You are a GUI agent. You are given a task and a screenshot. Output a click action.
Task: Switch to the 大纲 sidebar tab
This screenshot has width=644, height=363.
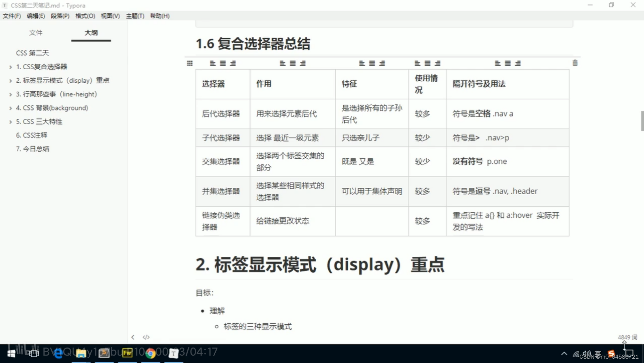click(91, 33)
